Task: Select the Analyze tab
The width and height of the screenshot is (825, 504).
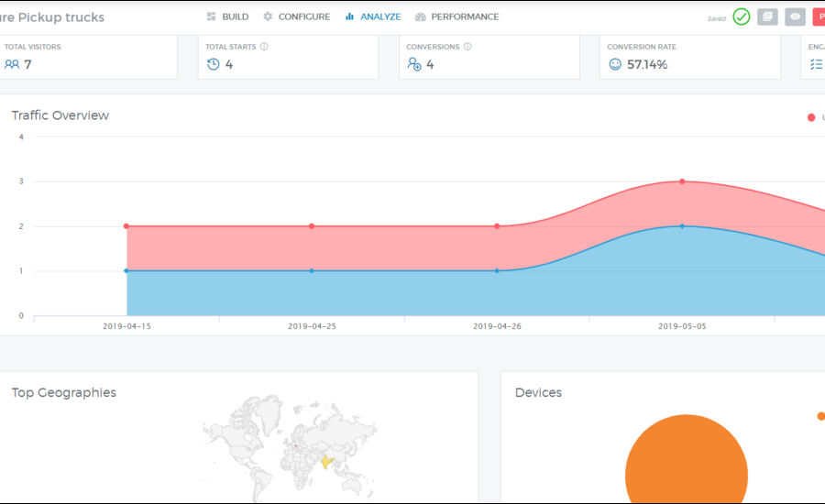Action: coord(373,16)
